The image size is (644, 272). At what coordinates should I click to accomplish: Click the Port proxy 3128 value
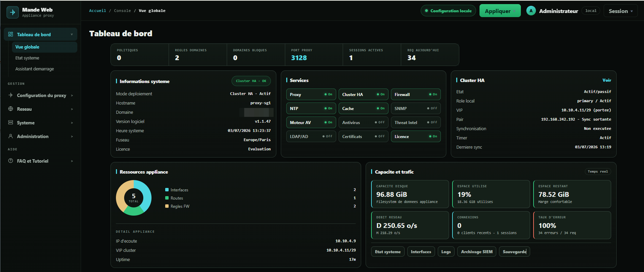point(299,58)
